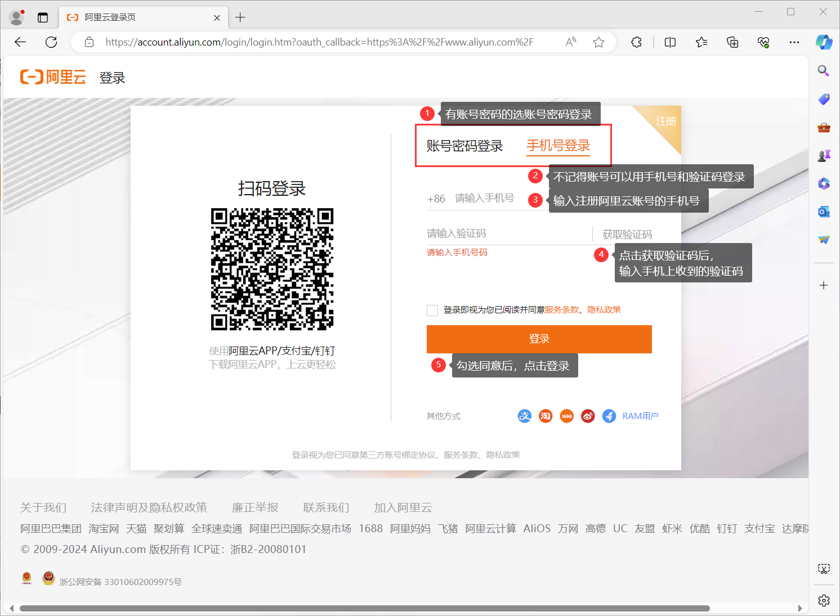This screenshot has width=840, height=616.
Task: Open sidebar Tools briefcase icon
Action: (x=824, y=127)
